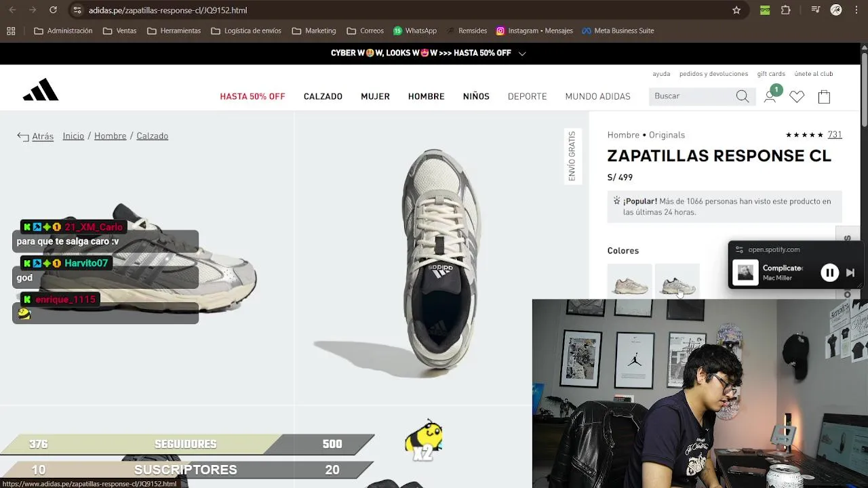
Task: Open Chrome extensions puzzle icon
Action: 786,10
